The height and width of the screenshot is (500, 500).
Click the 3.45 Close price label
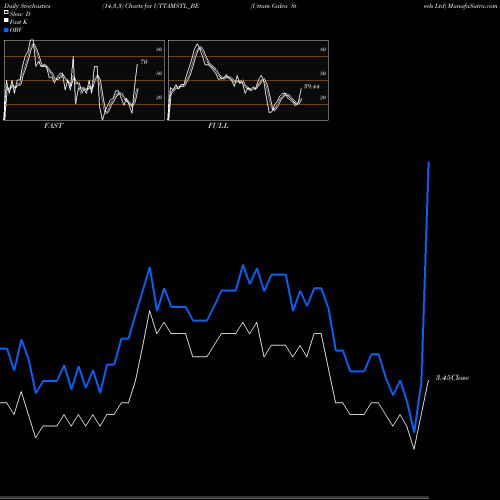452,377
